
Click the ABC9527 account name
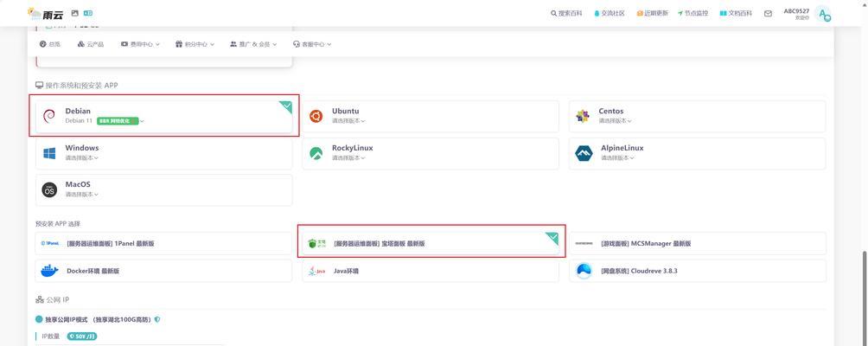tap(796, 11)
